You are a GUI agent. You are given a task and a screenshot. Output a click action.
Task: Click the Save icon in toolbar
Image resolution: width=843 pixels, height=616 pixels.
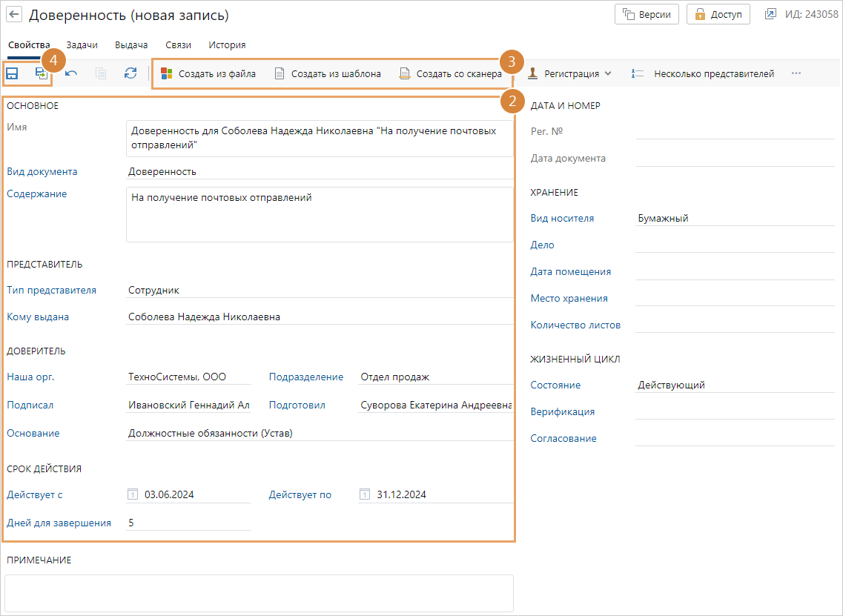[13, 73]
